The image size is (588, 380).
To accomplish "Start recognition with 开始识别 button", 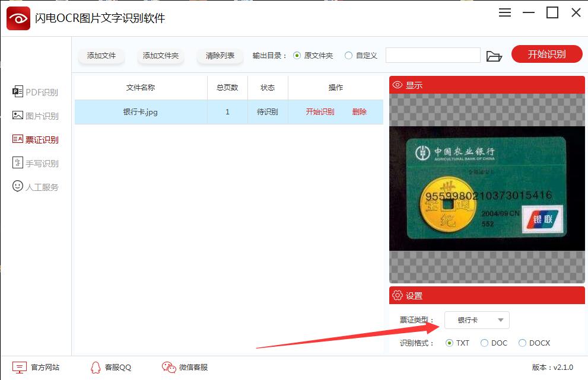I will point(546,53).
